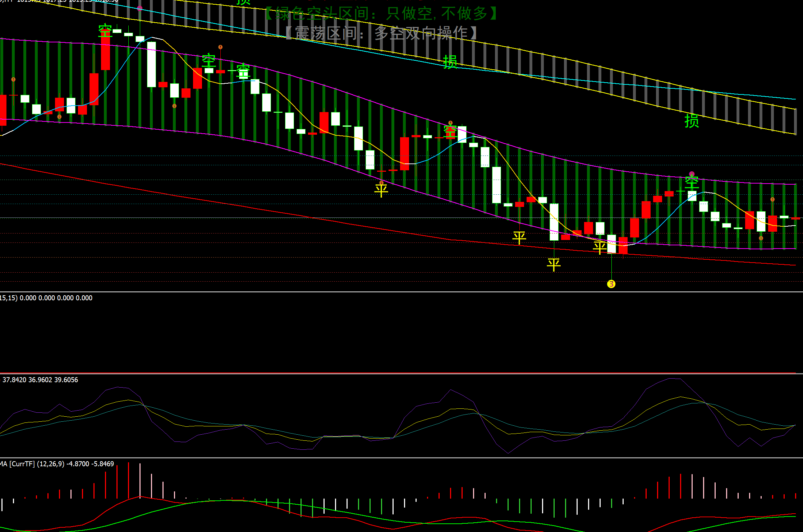This screenshot has height=532, width=803.
Task: Click the magenta dot above the rightmost 空
Action: click(692, 174)
